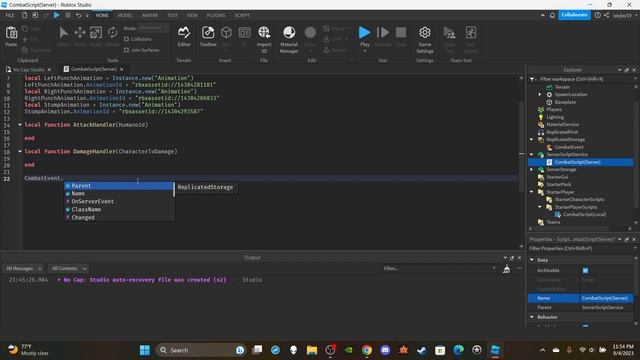The image size is (640, 360).
Task: Switch to the SCRIPT ribbon tab
Action: (x=242, y=15)
